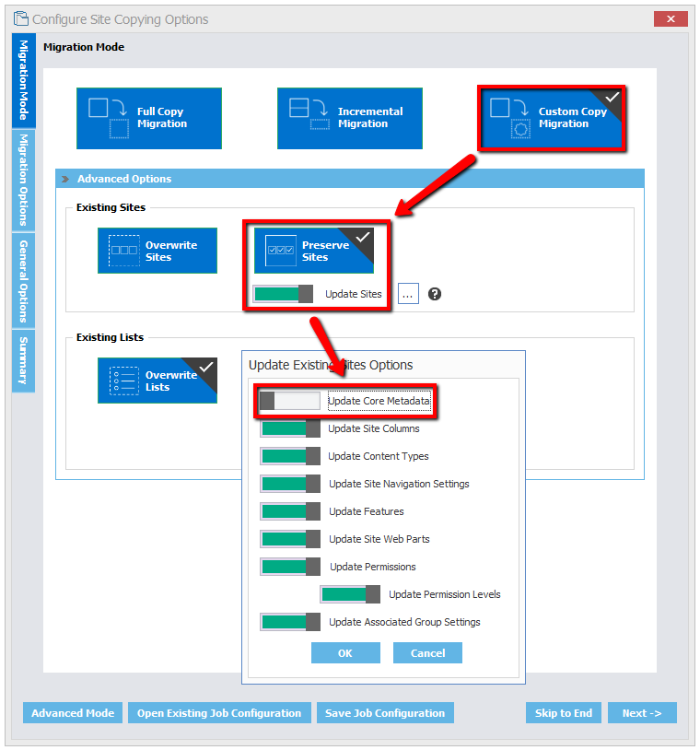The height and width of the screenshot is (750, 700).
Task: Open the Update Sites ellipsis options button
Action: point(408,294)
